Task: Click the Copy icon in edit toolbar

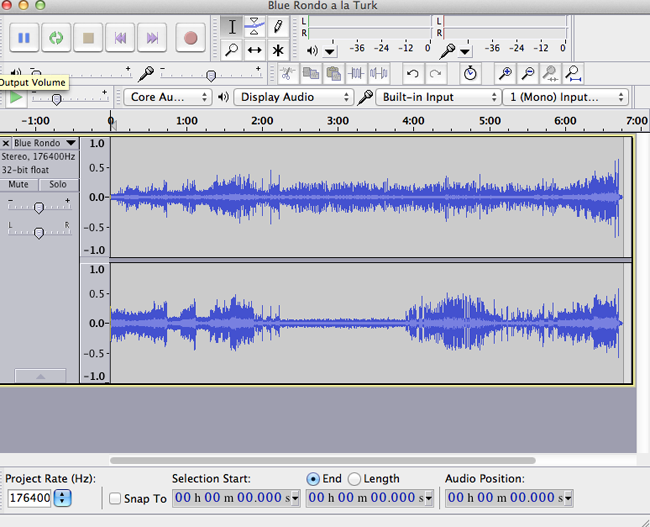Action: coord(310,73)
